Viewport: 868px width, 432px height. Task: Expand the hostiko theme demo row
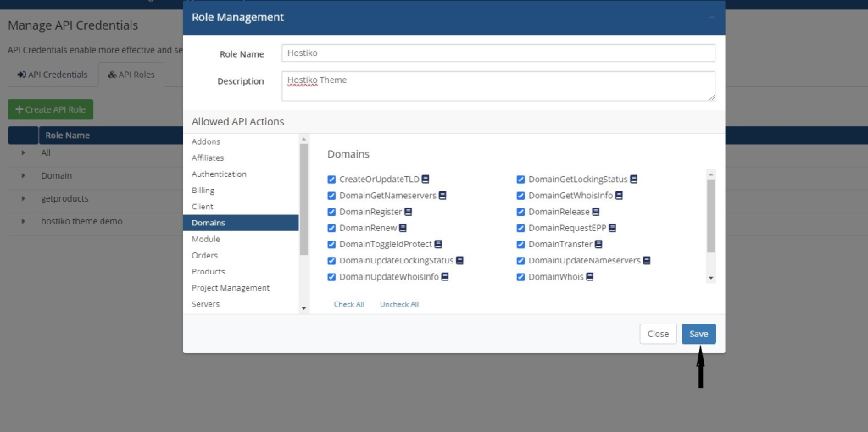click(23, 221)
